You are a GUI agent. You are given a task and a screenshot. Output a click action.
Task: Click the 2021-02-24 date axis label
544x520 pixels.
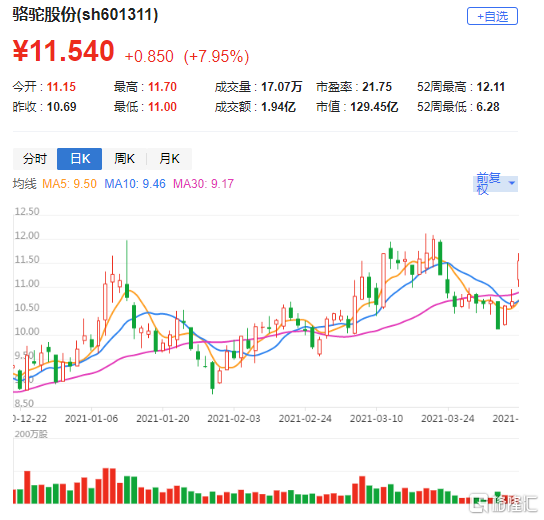click(305, 419)
